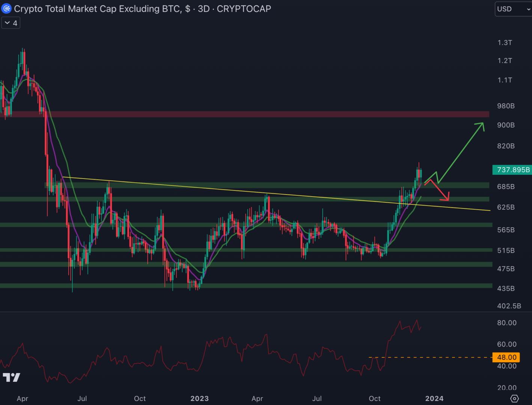
Task: Click the 2024 label on time axis
Action: pyautogui.click(x=434, y=398)
